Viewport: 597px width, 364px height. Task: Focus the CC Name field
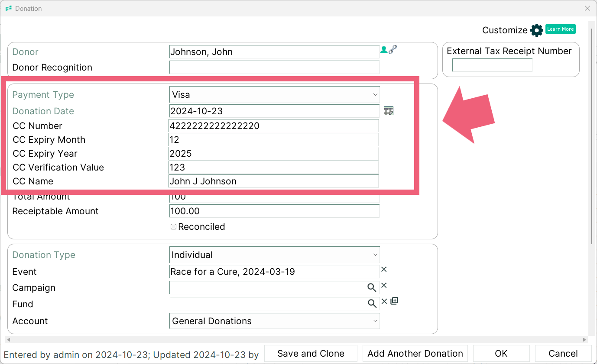click(x=273, y=181)
